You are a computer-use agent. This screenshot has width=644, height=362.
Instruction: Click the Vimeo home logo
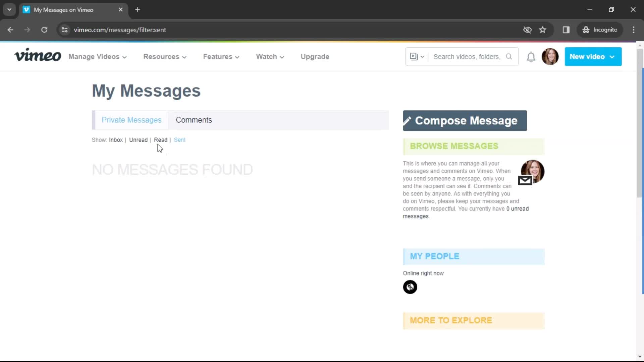[x=38, y=57]
